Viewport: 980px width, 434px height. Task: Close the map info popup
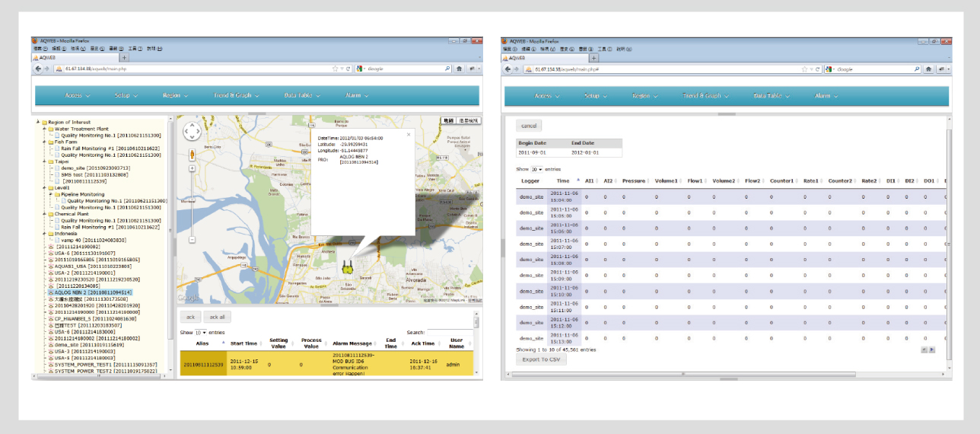click(409, 134)
